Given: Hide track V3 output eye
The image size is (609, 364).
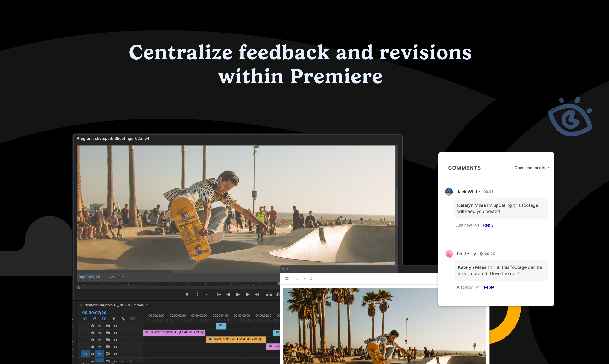Looking at the screenshot, I should point(115,340).
